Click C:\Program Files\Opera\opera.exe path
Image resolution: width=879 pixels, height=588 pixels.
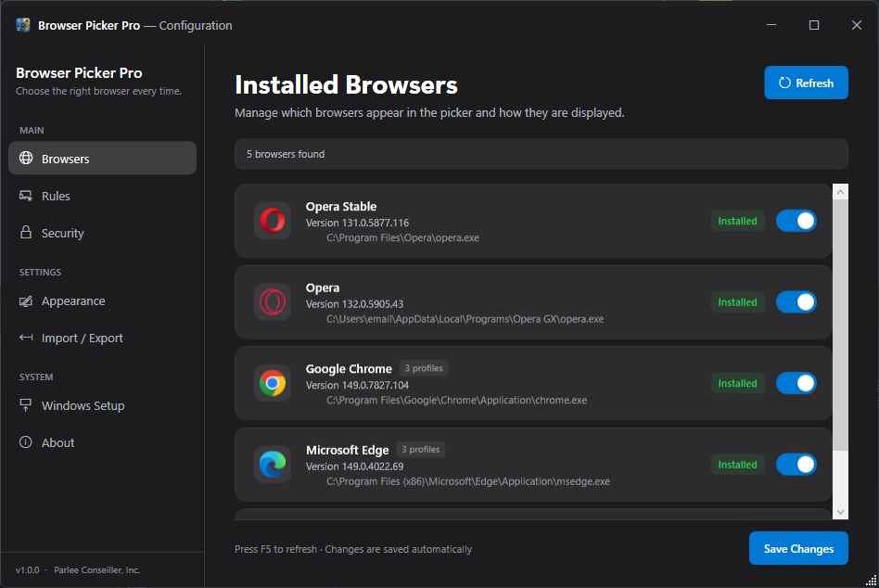point(402,237)
